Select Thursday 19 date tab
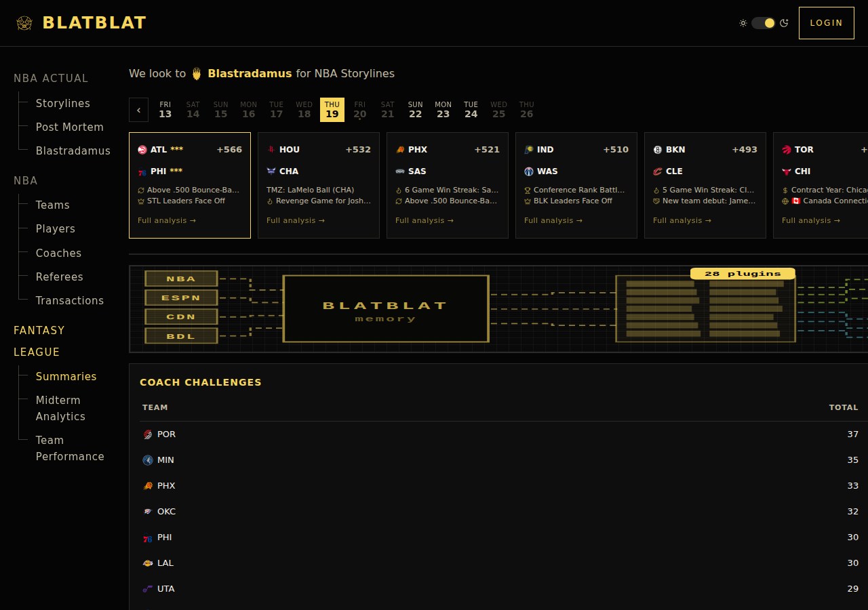 coord(332,110)
